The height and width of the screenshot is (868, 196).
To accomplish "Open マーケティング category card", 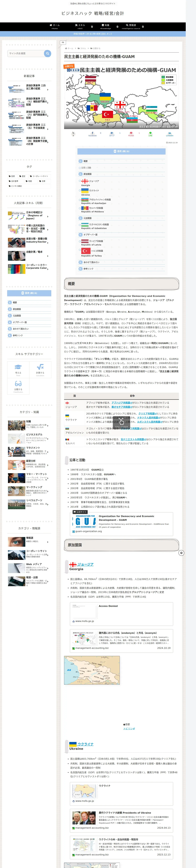I will [29, 491].
